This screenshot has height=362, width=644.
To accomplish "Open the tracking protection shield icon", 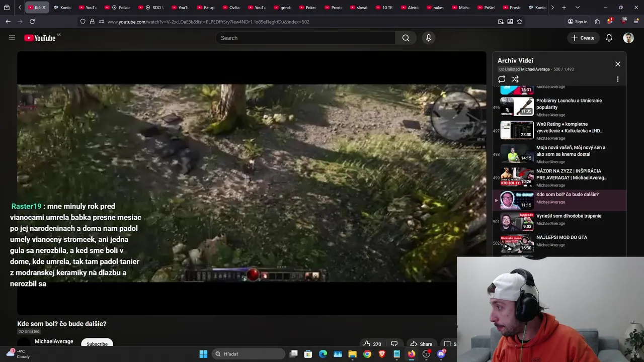I will point(83,22).
